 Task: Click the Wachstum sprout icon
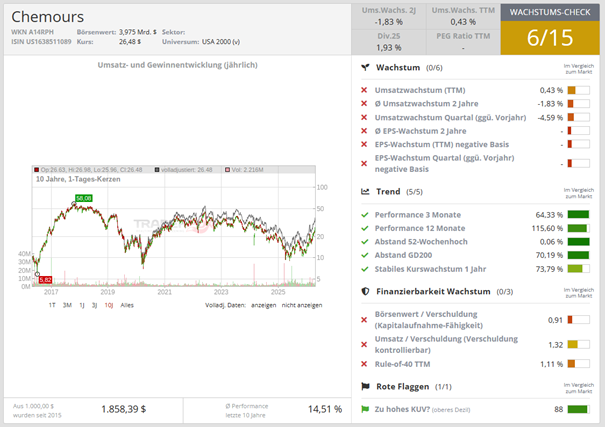coord(365,68)
